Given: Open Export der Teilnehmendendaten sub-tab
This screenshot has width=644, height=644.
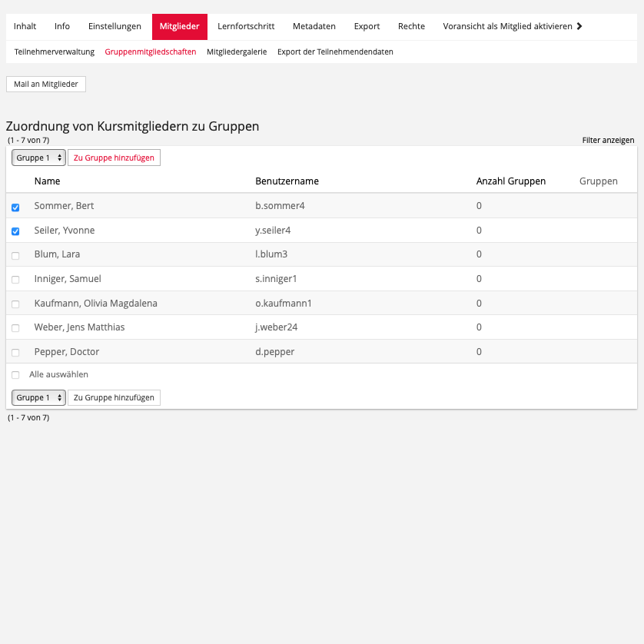Looking at the screenshot, I should (335, 52).
